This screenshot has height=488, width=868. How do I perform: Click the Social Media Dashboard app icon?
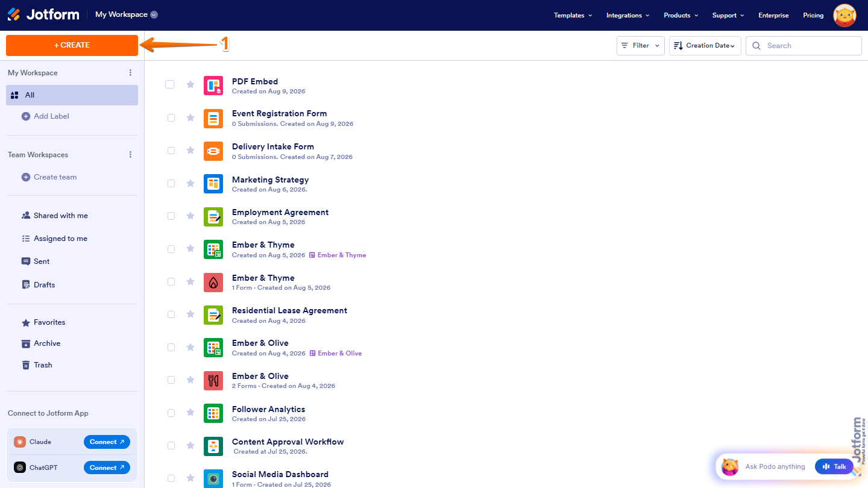click(x=213, y=478)
